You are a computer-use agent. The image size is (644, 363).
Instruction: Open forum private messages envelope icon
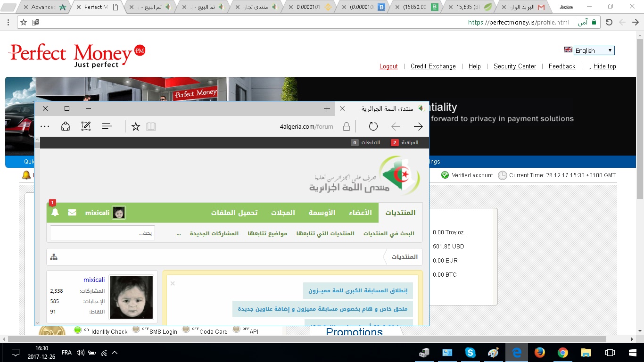[x=72, y=213]
